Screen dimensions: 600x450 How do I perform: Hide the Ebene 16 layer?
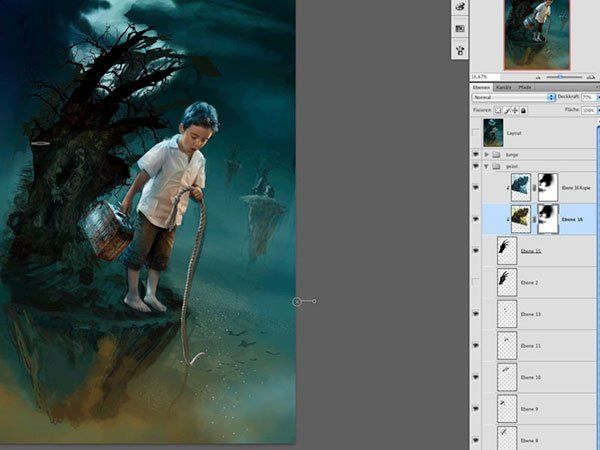point(476,219)
